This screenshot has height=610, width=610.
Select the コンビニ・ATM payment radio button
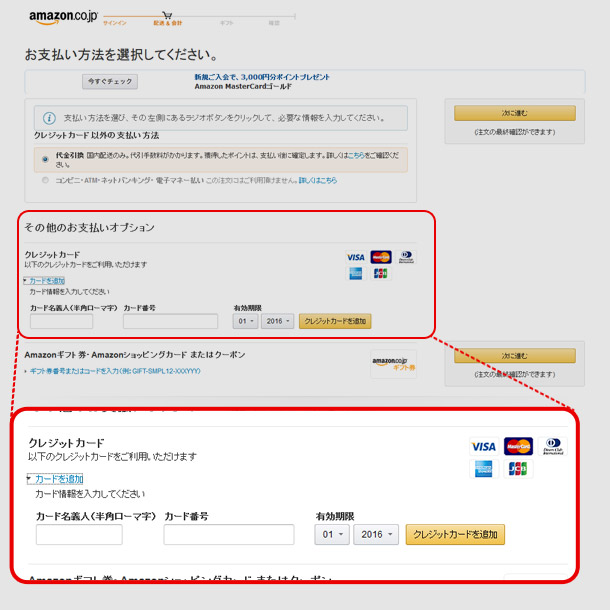click(46, 180)
